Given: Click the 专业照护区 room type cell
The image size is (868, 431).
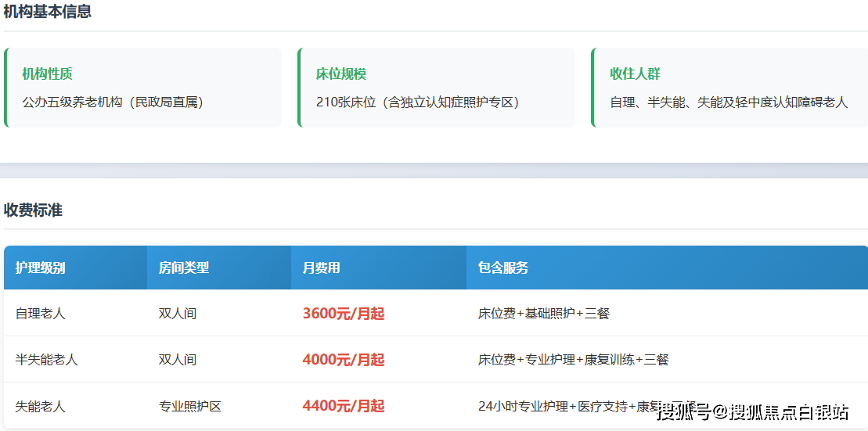Looking at the screenshot, I should [x=190, y=407].
